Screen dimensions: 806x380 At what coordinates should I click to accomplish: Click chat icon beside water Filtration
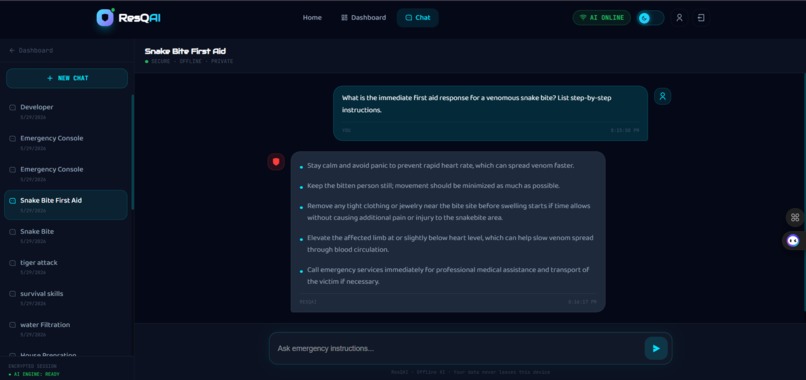click(12, 325)
